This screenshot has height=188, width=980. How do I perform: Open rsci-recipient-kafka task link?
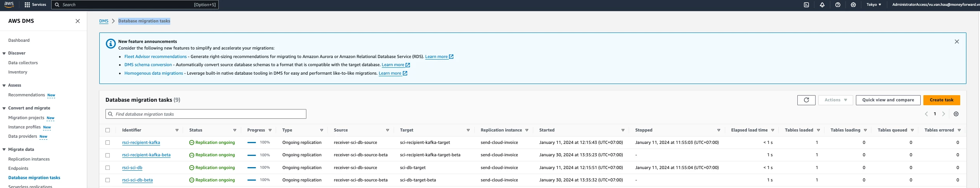coord(141,142)
